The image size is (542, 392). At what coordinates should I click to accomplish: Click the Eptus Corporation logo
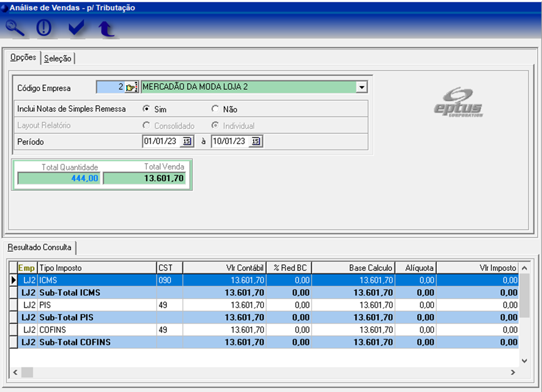(x=458, y=103)
